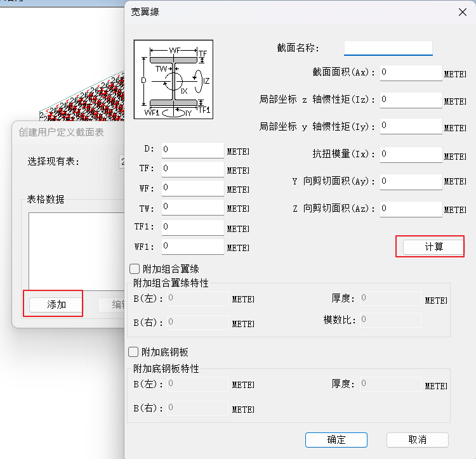
Task: Click the wide flange section diagram
Action: tap(173, 79)
